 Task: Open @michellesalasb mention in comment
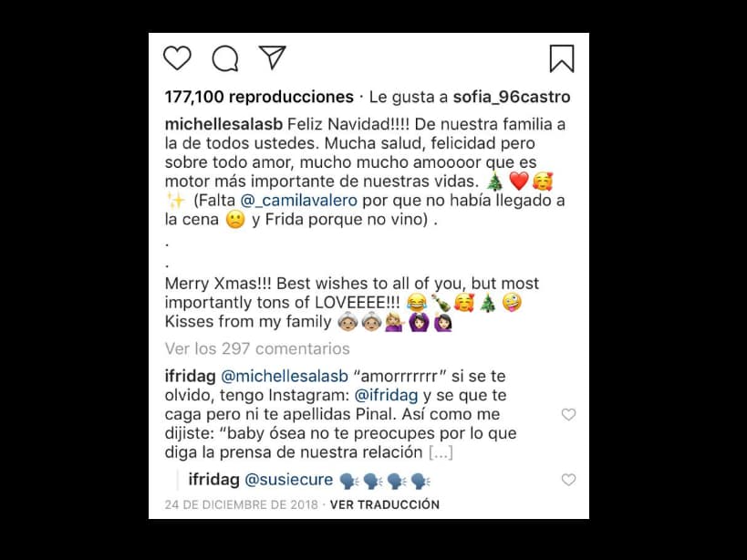(285, 376)
